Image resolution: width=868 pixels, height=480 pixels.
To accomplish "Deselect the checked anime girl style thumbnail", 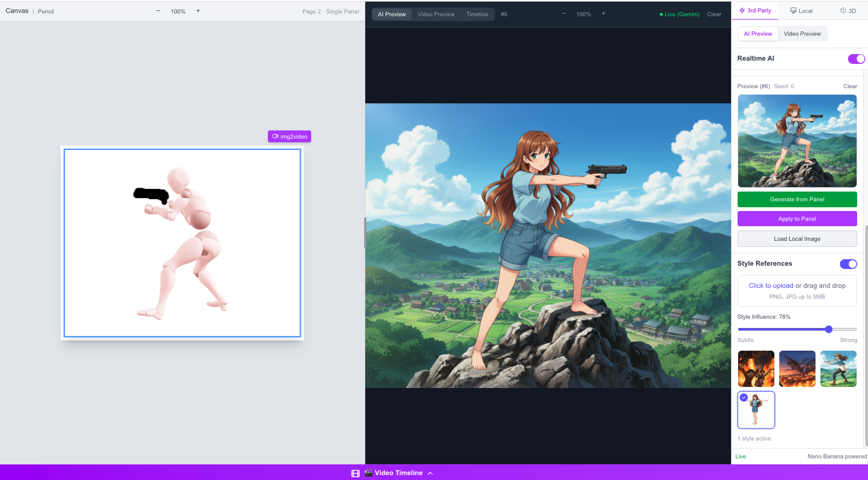I will (x=756, y=410).
